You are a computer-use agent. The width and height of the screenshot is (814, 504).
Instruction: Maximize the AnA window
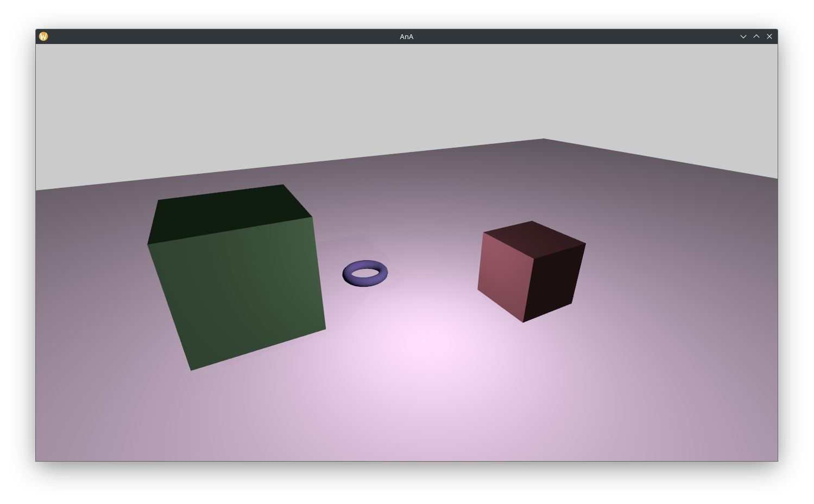756,36
